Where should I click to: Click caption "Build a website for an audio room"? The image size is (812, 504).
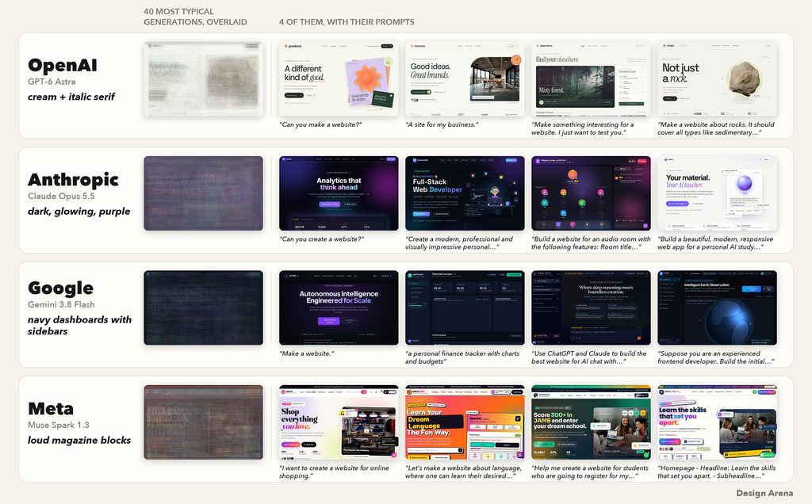(591, 242)
